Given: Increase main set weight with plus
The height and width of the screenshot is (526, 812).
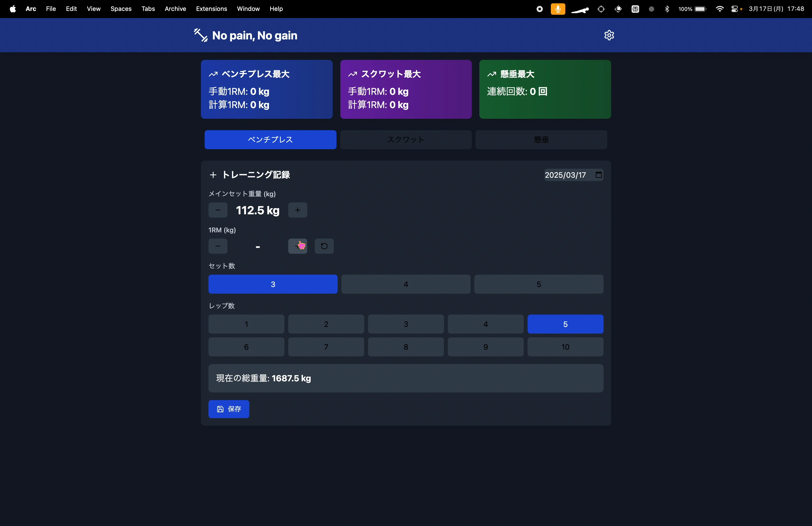Looking at the screenshot, I should pos(297,210).
